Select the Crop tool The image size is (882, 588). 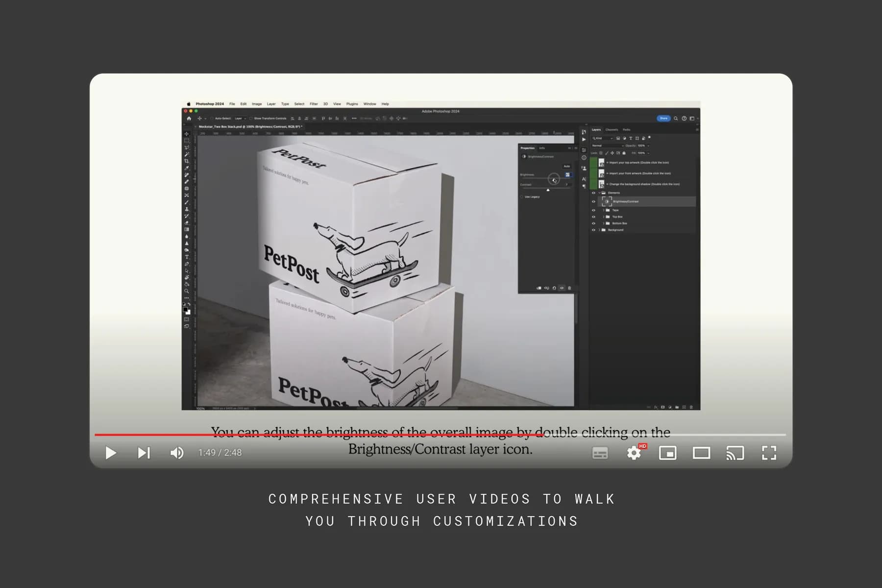187,161
